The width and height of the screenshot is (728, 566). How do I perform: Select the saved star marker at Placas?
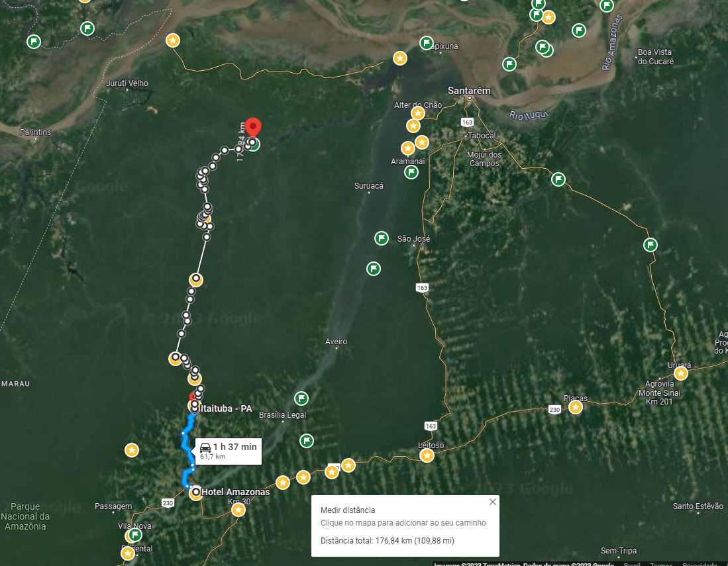pos(576,407)
